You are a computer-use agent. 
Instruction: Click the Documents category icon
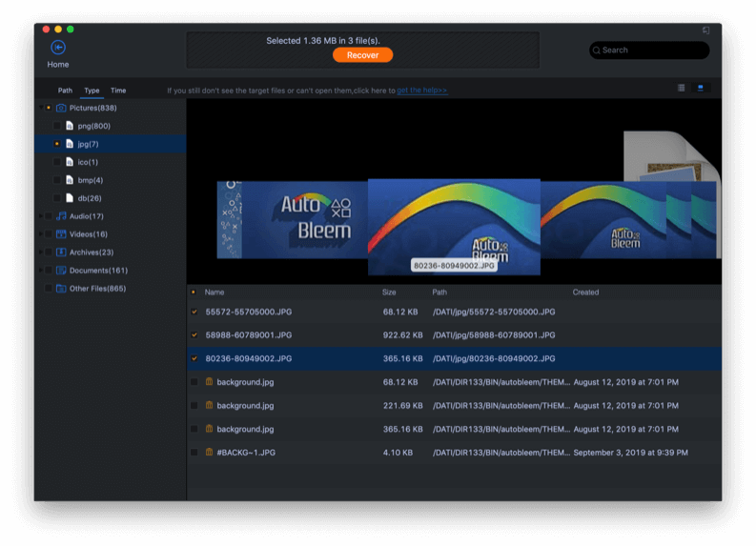tap(61, 271)
